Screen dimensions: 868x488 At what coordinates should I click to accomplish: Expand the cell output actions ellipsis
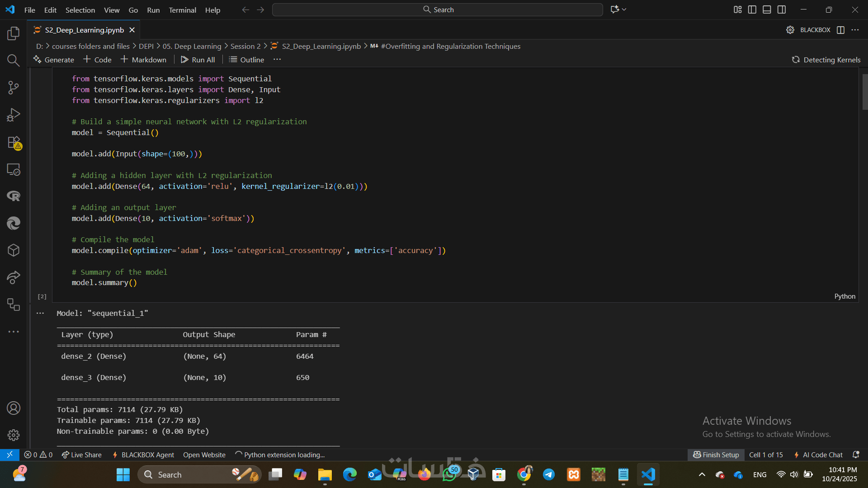(x=40, y=313)
